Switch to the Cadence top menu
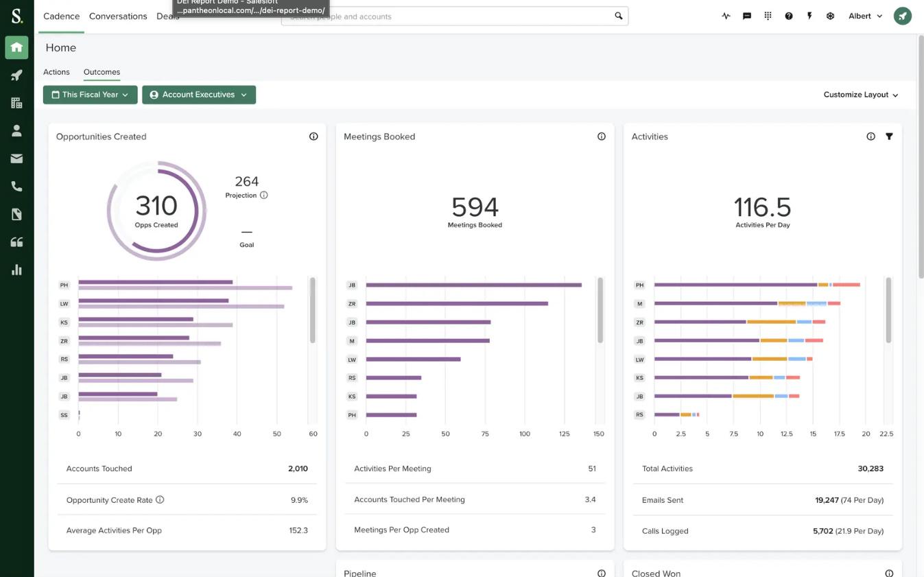Viewport: 924px width, 577px height. [x=62, y=16]
